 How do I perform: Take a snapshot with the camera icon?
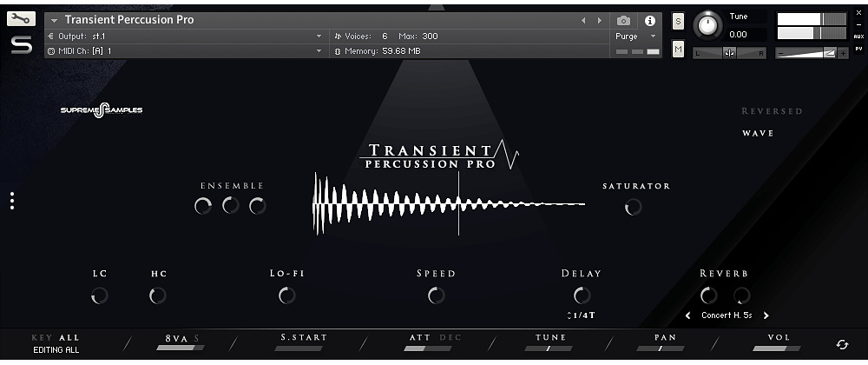pos(623,21)
